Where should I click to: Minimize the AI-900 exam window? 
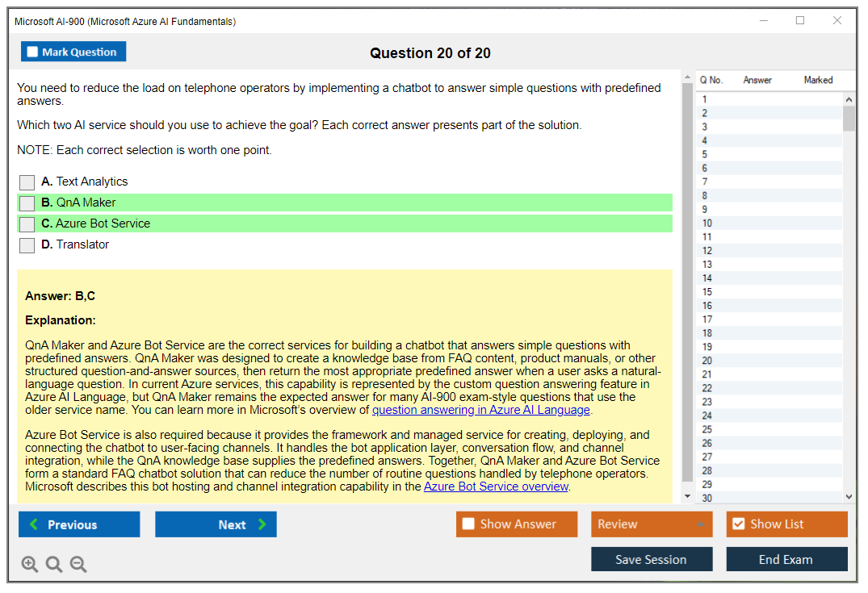pyautogui.click(x=764, y=20)
